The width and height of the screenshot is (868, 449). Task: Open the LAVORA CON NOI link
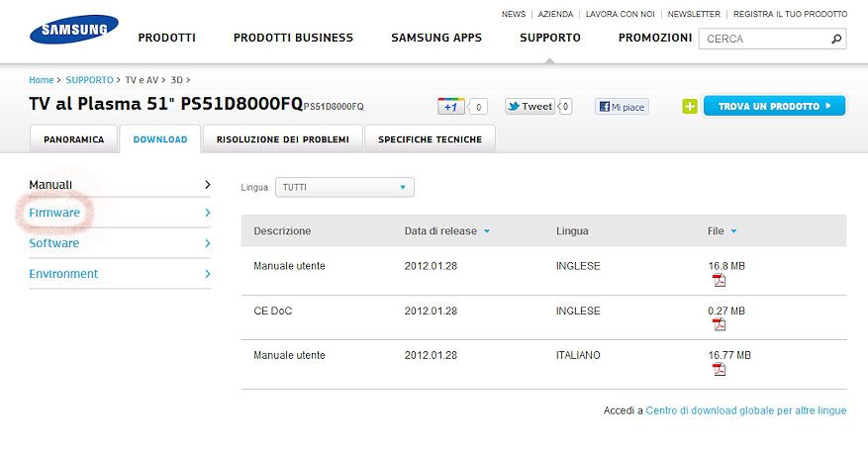click(x=620, y=14)
